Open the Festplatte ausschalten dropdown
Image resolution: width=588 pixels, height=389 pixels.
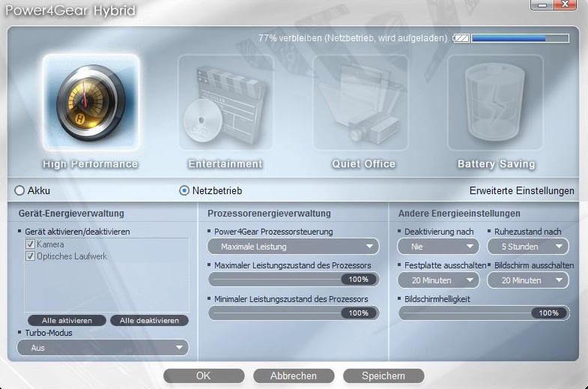[x=438, y=280]
